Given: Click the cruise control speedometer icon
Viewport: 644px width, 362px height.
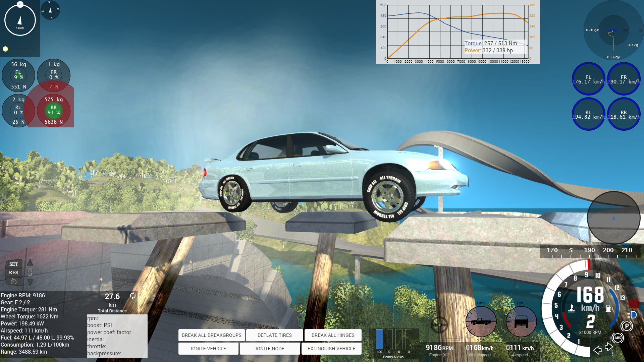Looking at the screenshot, I should coord(14,282).
